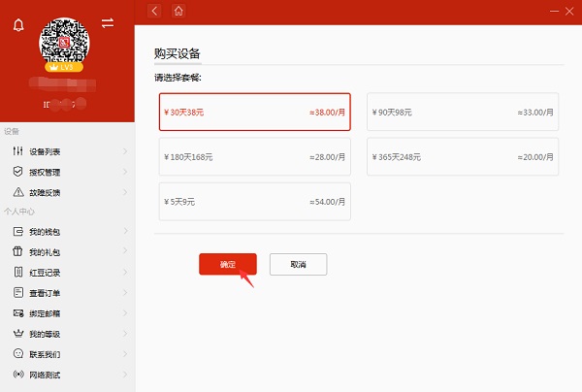Expand chevron next to 绑定邮箱

click(125, 313)
